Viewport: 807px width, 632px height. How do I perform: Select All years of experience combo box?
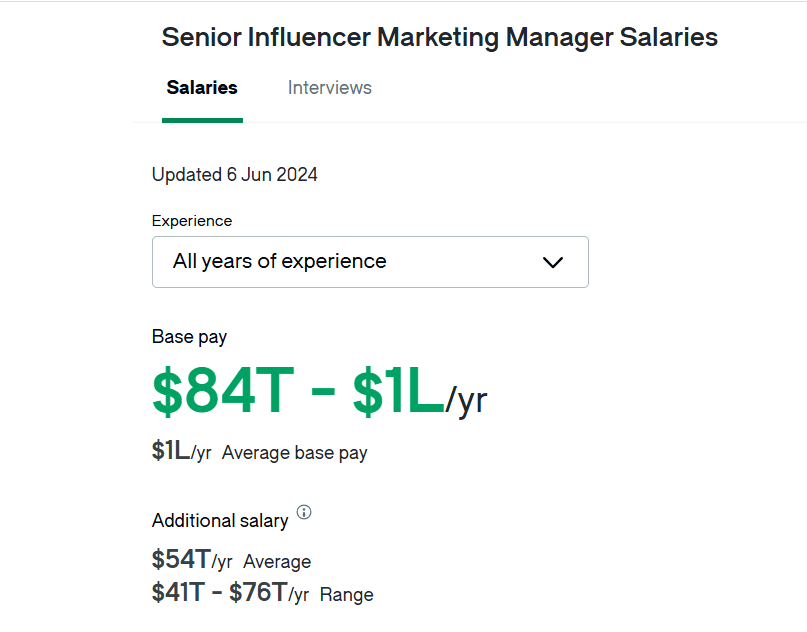[370, 262]
